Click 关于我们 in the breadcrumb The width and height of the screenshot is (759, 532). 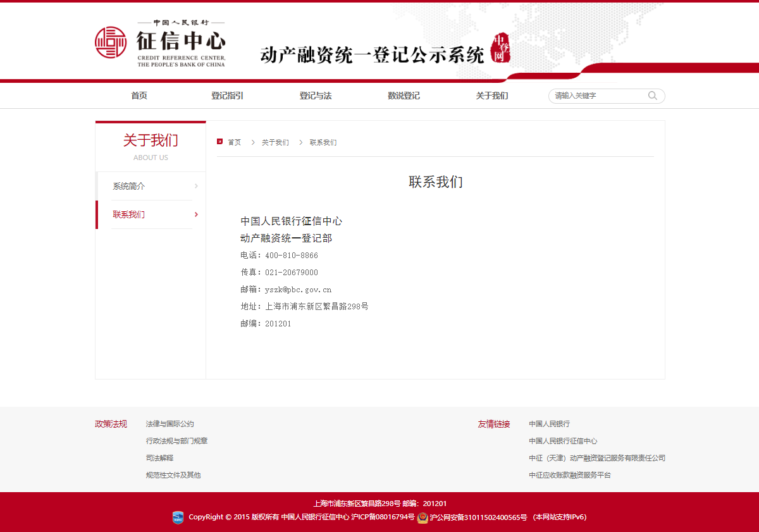pos(275,142)
